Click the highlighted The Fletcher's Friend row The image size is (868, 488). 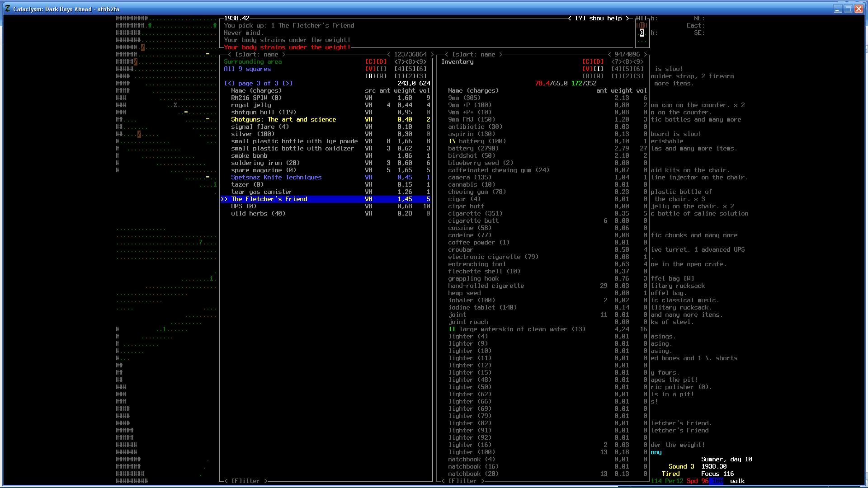(269, 199)
